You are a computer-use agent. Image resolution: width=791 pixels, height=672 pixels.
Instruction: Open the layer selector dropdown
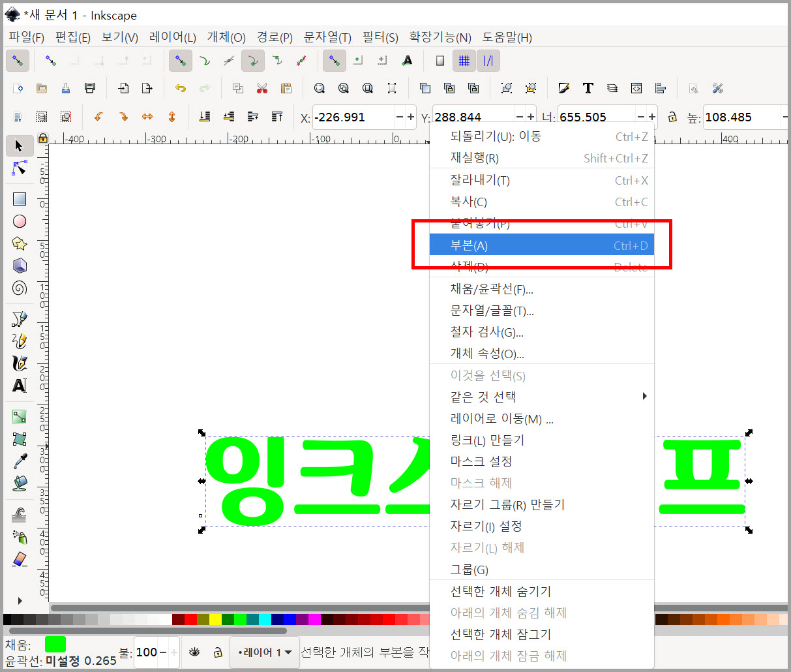[x=264, y=652]
